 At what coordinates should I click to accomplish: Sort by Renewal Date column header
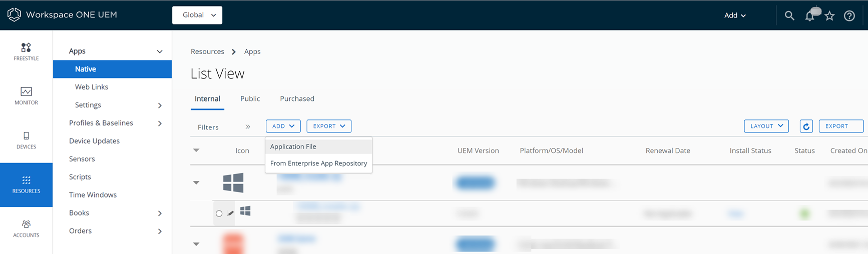(668, 150)
